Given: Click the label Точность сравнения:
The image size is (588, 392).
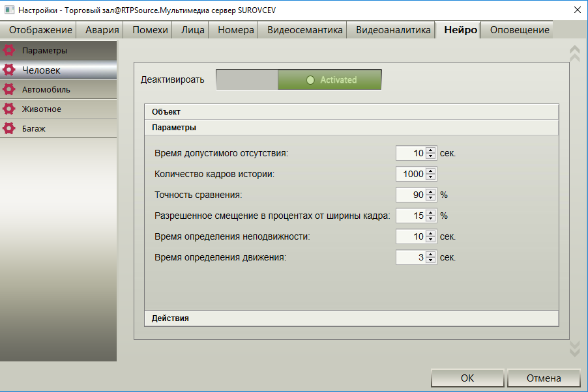Looking at the screenshot, I should click(198, 195).
